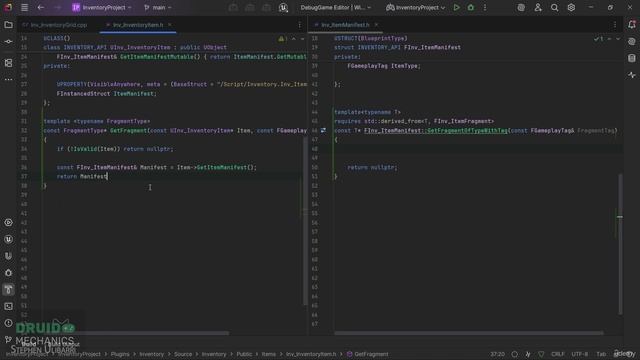Click the Unreal Engine toolbar icon
This screenshot has height=360, width=640.
pos(283,7)
